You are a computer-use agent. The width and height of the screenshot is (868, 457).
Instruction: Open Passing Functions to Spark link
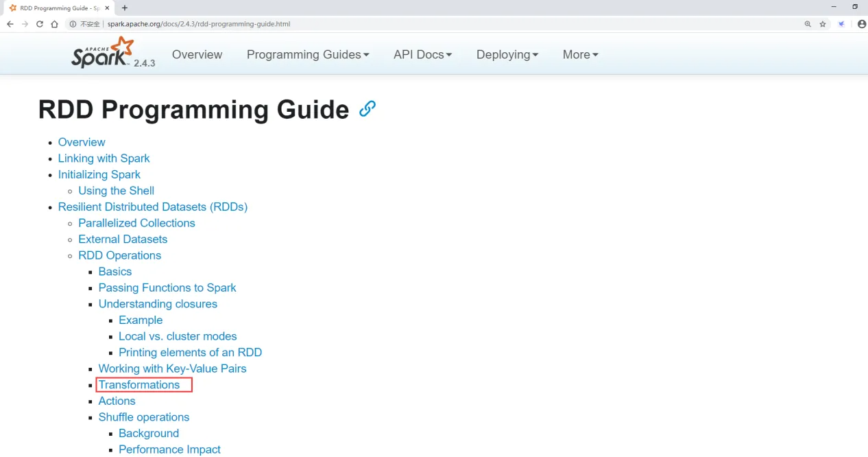167,288
